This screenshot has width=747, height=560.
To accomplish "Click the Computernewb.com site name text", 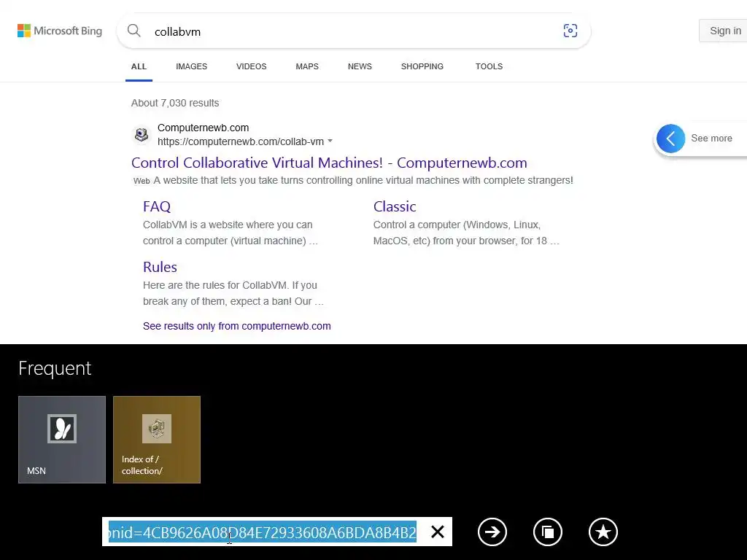I will [203, 128].
